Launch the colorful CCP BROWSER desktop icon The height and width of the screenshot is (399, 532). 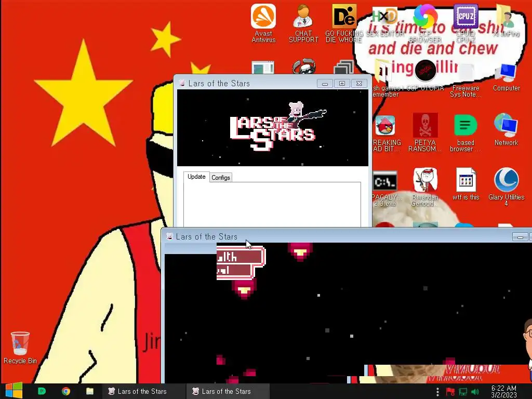pyautogui.click(x=425, y=23)
